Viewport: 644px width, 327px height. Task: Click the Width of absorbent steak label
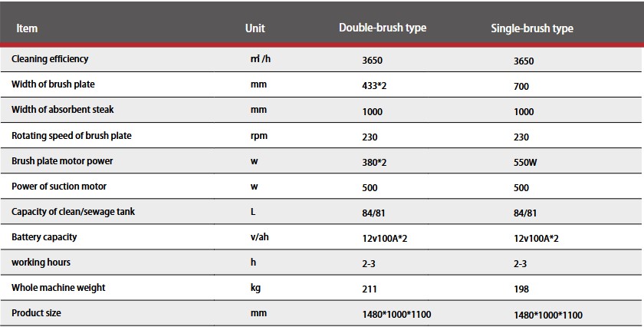(x=61, y=110)
